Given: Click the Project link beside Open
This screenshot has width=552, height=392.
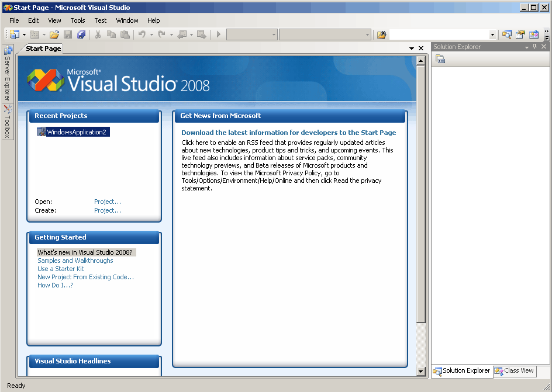Looking at the screenshot, I should click(x=108, y=202).
